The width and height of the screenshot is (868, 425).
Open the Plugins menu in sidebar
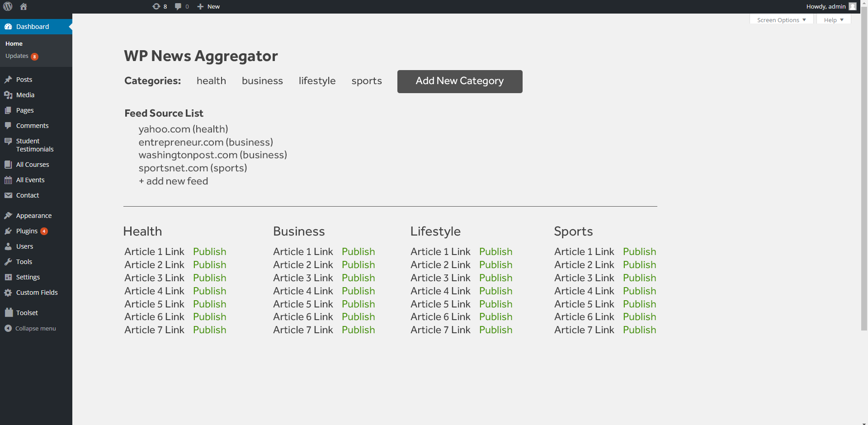(x=27, y=231)
